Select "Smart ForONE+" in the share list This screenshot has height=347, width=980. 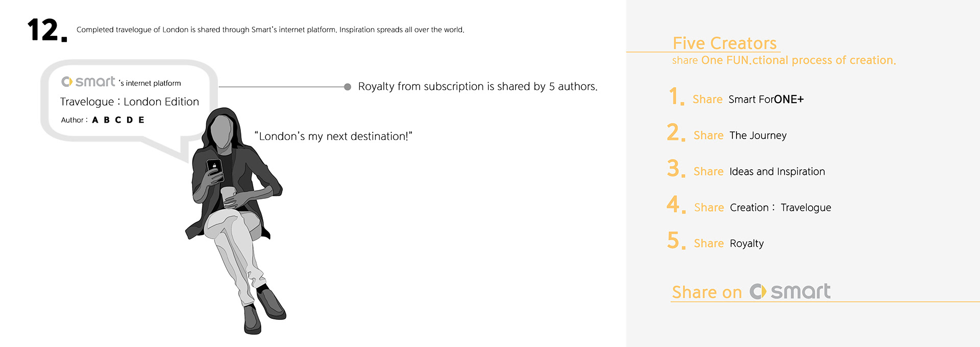[x=766, y=99]
